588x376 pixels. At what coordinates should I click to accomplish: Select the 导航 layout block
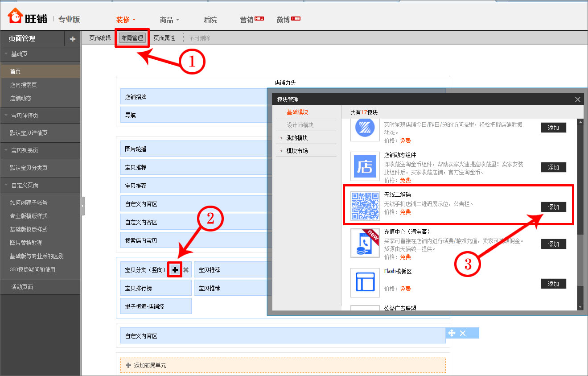194,115
